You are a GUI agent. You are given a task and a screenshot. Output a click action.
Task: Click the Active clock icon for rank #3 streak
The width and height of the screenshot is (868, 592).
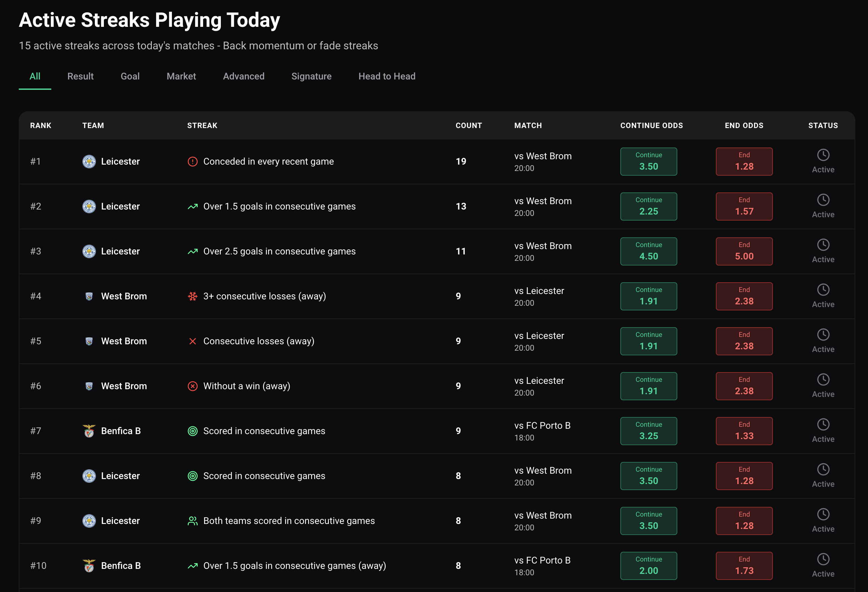[x=823, y=246]
